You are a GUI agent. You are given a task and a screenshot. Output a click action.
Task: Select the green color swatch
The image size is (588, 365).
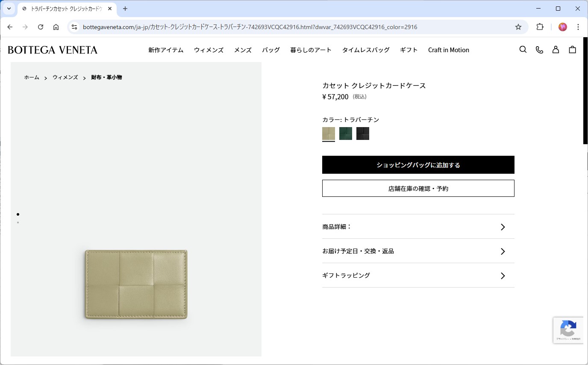click(346, 134)
